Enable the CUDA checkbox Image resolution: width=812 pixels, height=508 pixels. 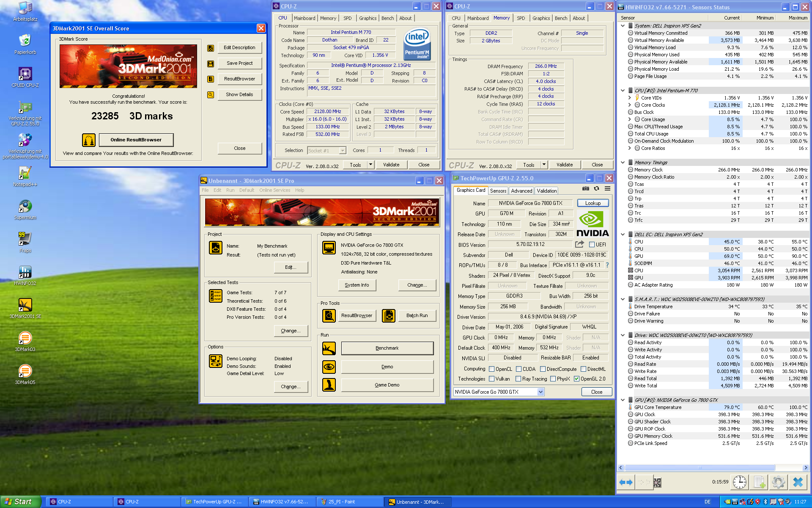pyautogui.click(x=518, y=369)
